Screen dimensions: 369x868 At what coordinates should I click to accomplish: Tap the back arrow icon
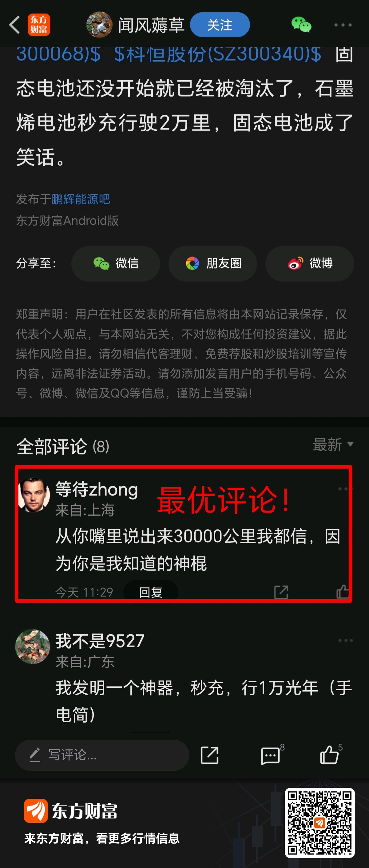pyautogui.click(x=14, y=25)
